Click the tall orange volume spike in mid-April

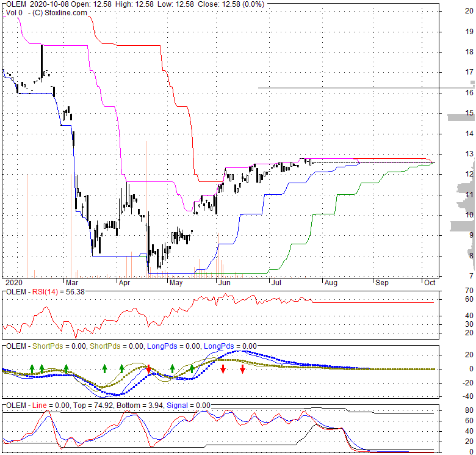click(x=146, y=209)
